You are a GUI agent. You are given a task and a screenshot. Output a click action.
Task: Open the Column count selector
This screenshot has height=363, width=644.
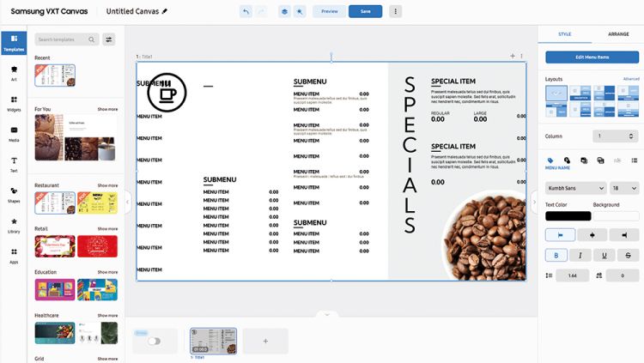[x=617, y=136]
